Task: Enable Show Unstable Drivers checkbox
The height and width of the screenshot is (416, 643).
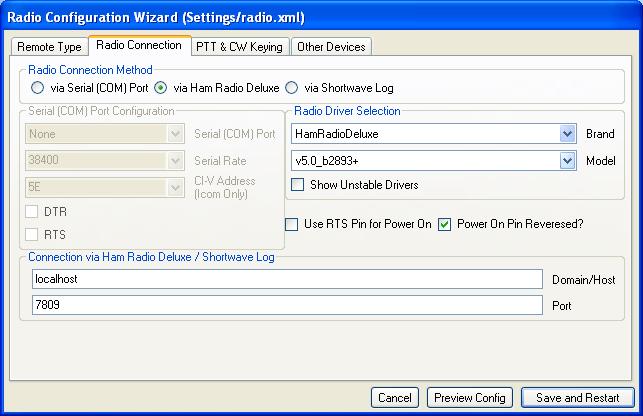Action: tap(298, 184)
